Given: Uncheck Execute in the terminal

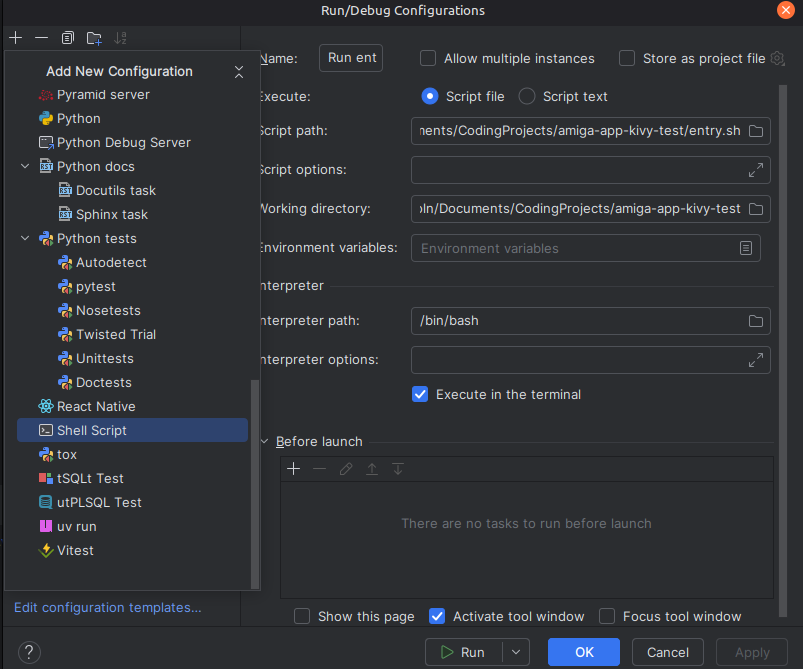Looking at the screenshot, I should click(420, 394).
